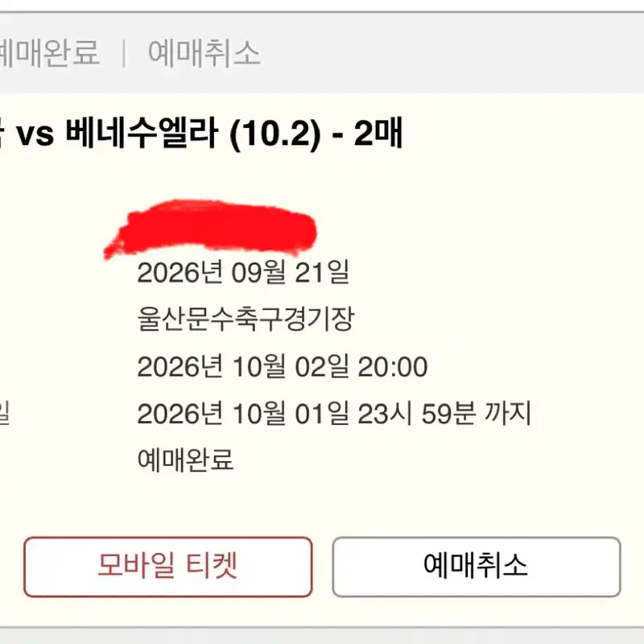The height and width of the screenshot is (644, 644).
Task: Click the 예매완료 status text in details
Action: pyautogui.click(x=186, y=460)
